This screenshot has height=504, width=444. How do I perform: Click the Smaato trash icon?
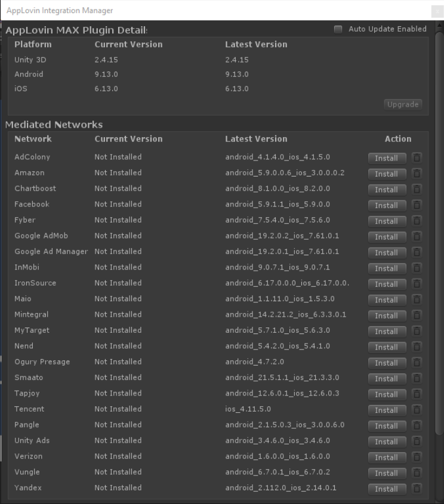pos(417,378)
